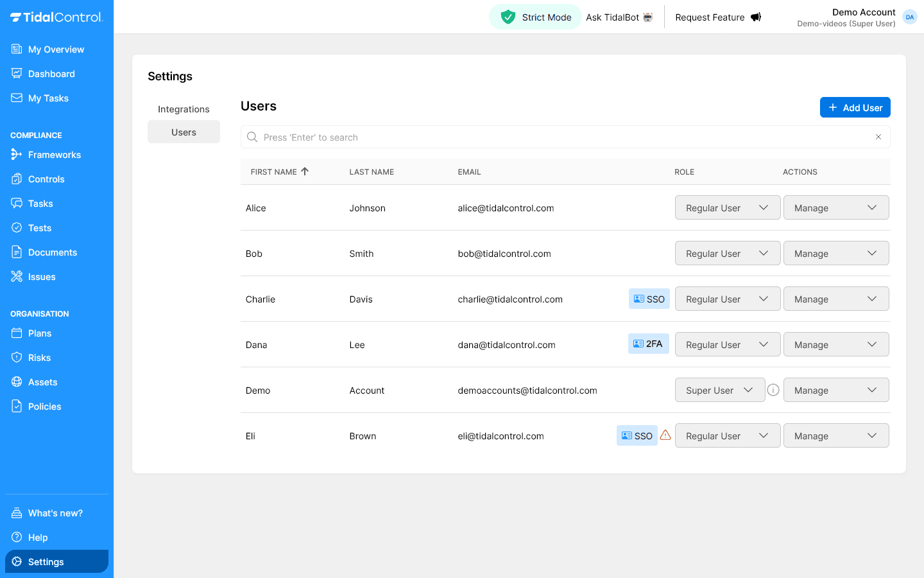Click the warning triangle next to Eli's SSO badge
Screen dimensions: 924x578
665,435
